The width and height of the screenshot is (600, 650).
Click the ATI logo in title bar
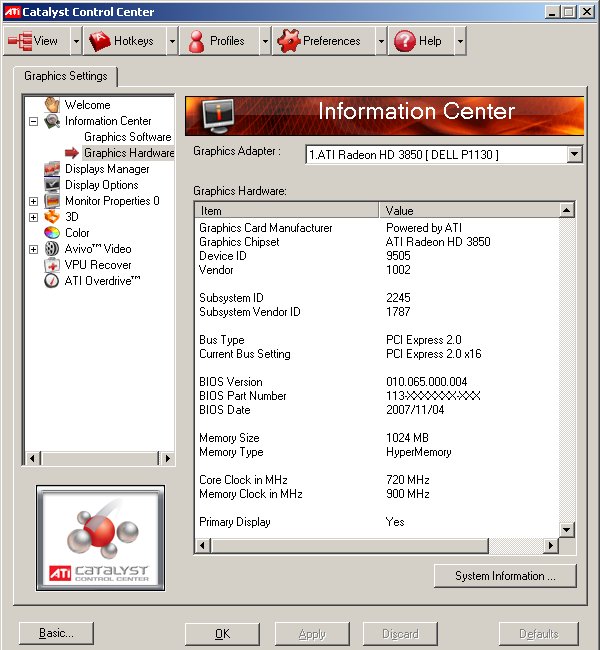coord(12,12)
